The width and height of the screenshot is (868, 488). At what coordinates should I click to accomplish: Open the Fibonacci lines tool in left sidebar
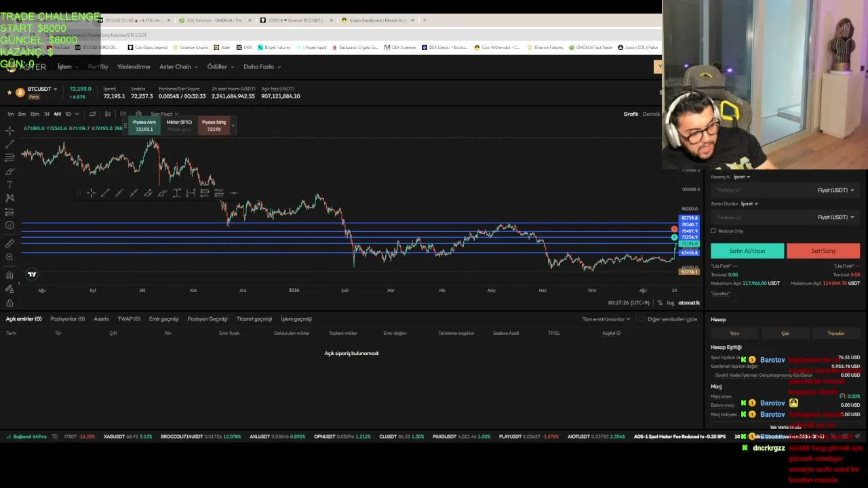9,157
